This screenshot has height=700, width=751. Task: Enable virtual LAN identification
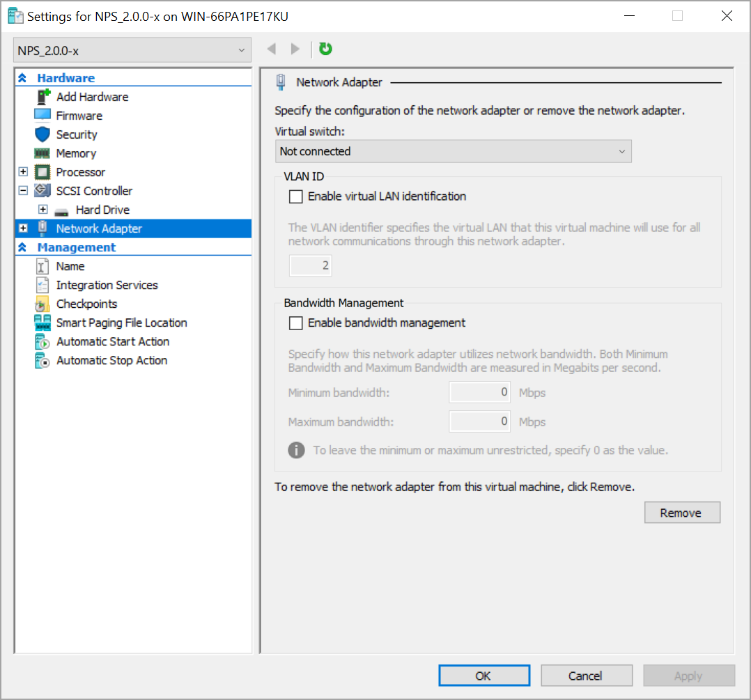[x=295, y=196]
